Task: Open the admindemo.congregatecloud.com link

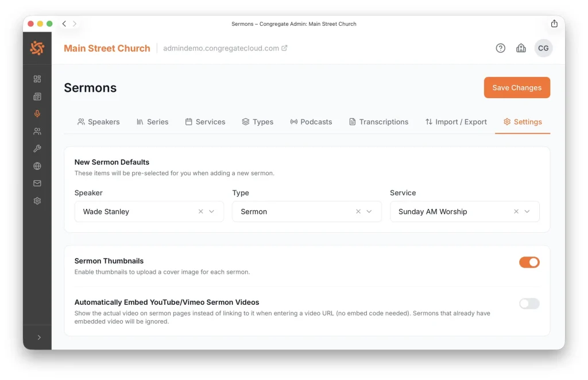Action: [x=225, y=48]
